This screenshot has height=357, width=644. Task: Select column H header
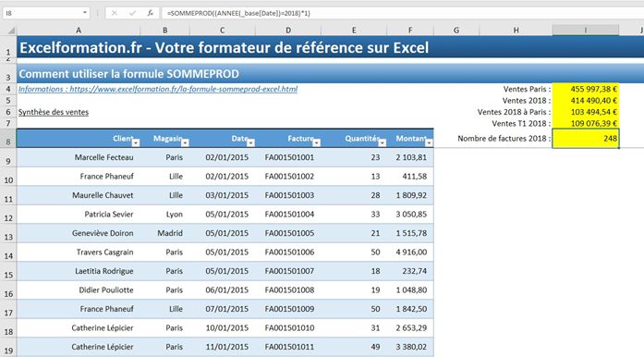coord(516,30)
